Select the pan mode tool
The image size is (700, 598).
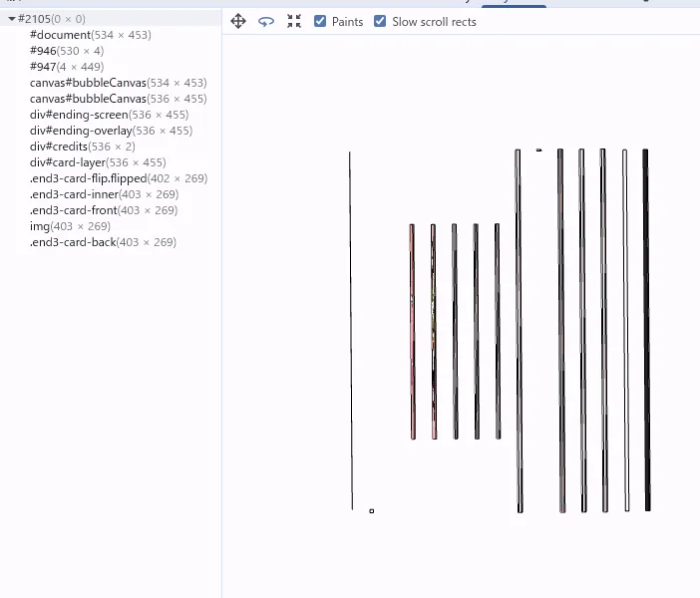[238, 21]
